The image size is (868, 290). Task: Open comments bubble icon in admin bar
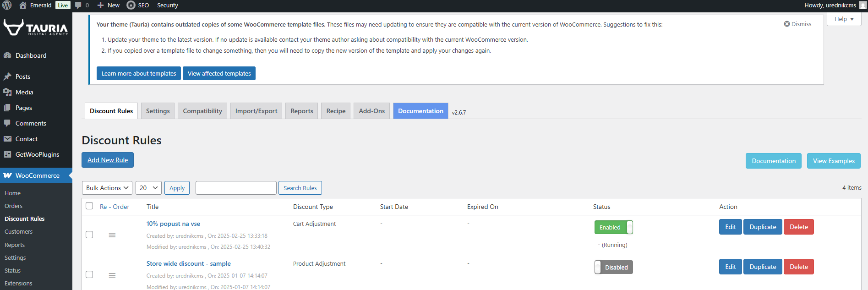pos(78,5)
